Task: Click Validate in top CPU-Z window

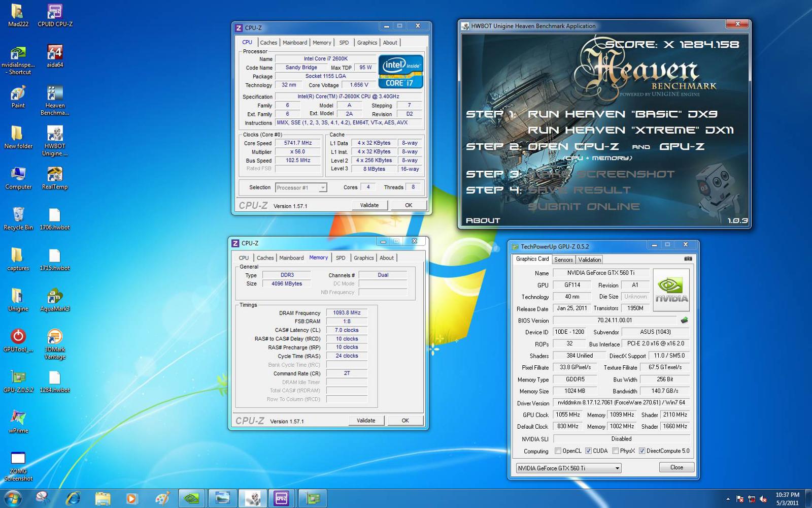Action: (369, 205)
